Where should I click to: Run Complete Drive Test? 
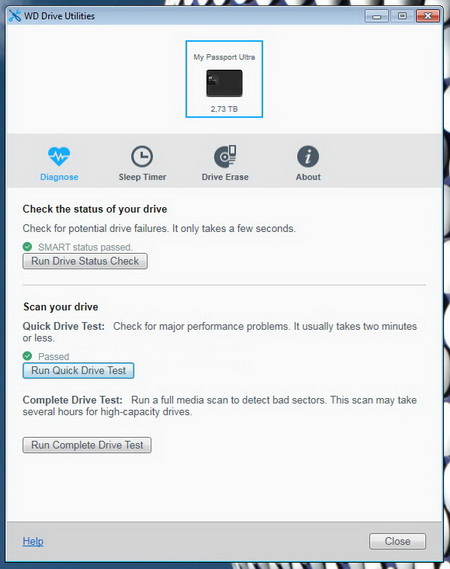point(87,445)
